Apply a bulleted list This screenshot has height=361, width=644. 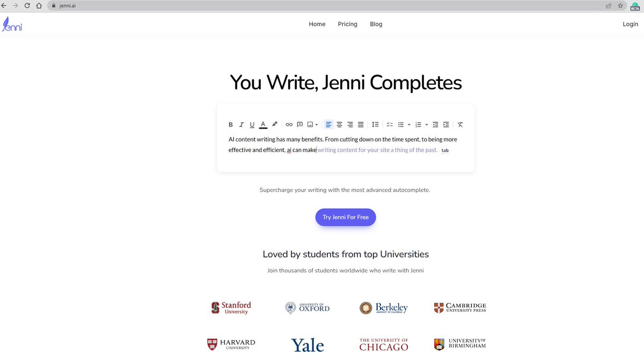coord(401,124)
